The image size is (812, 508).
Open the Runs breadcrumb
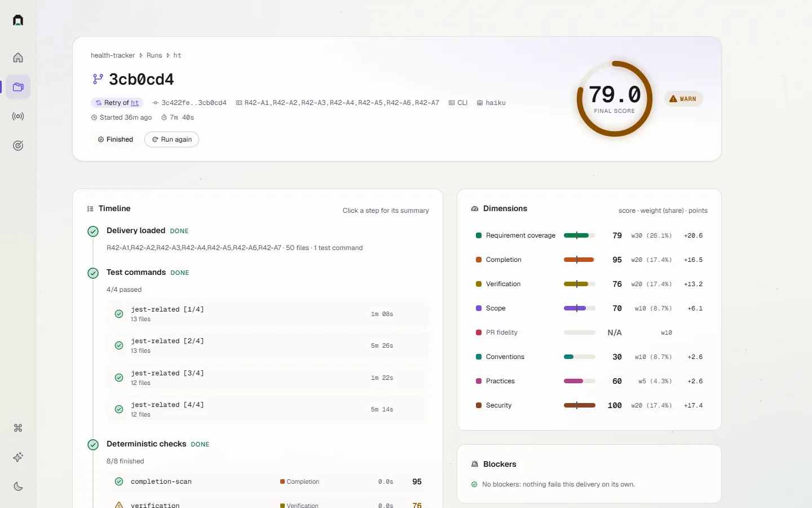pyautogui.click(x=154, y=55)
